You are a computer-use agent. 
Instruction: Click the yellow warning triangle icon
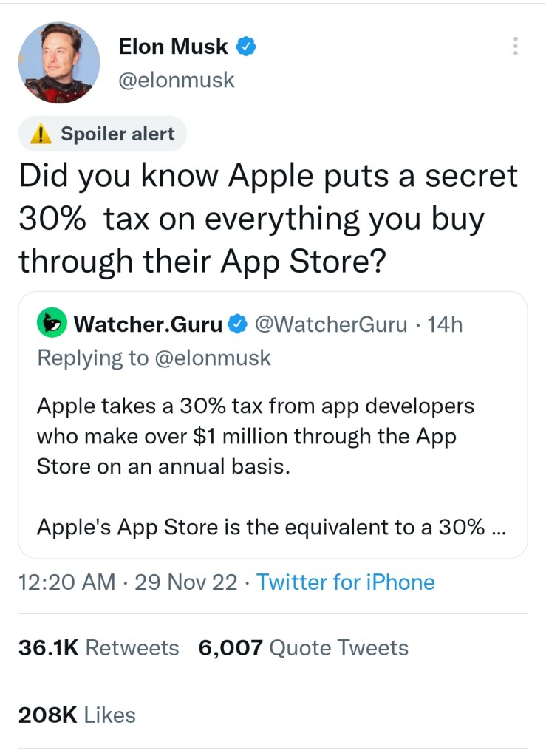41,134
